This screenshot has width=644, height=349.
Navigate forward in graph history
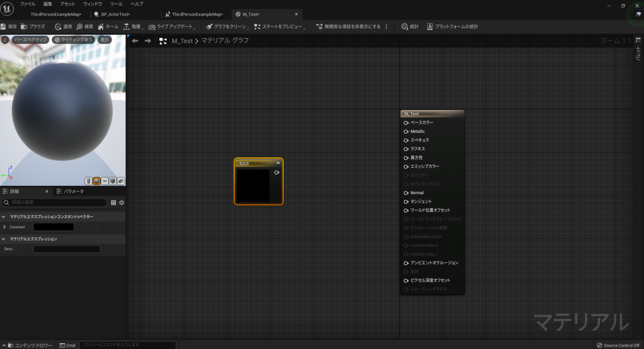[148, 41]
